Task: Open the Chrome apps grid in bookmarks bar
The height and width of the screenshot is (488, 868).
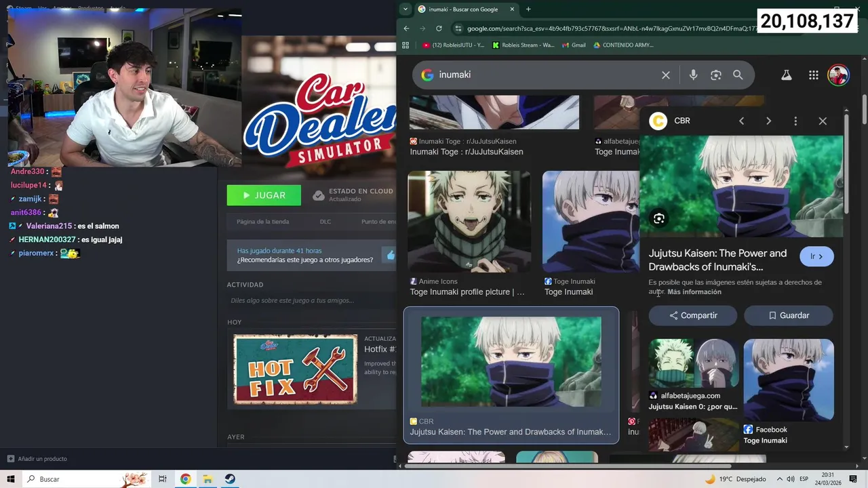Action: point(406,45)
